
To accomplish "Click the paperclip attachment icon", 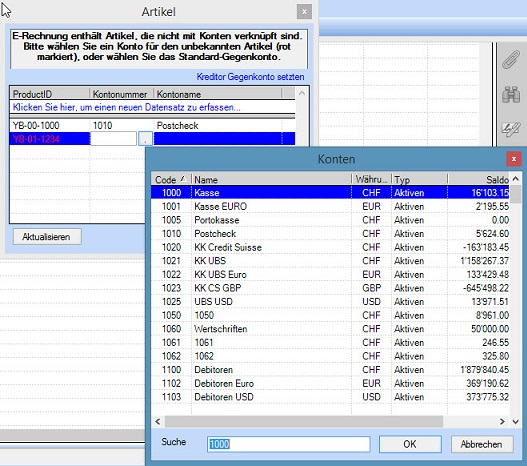I will click(511, 59).
